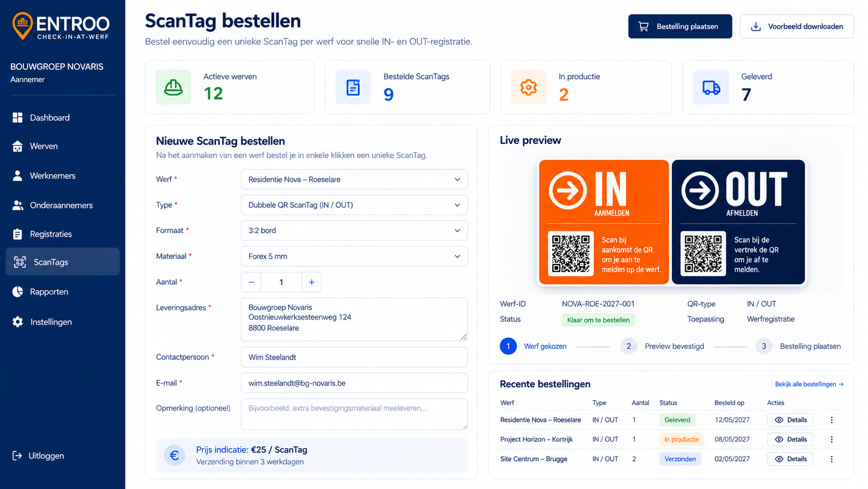Select step 1 Werf gekozen
Viewport: 868px width, 489px height.
pyautogui.click(x=533, y=346)
